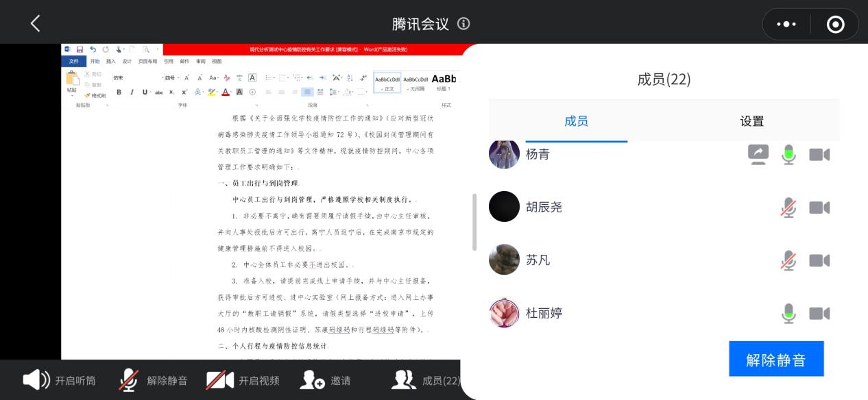Toggle 胡辰尧's camera icon

click(x=819, y=208)
